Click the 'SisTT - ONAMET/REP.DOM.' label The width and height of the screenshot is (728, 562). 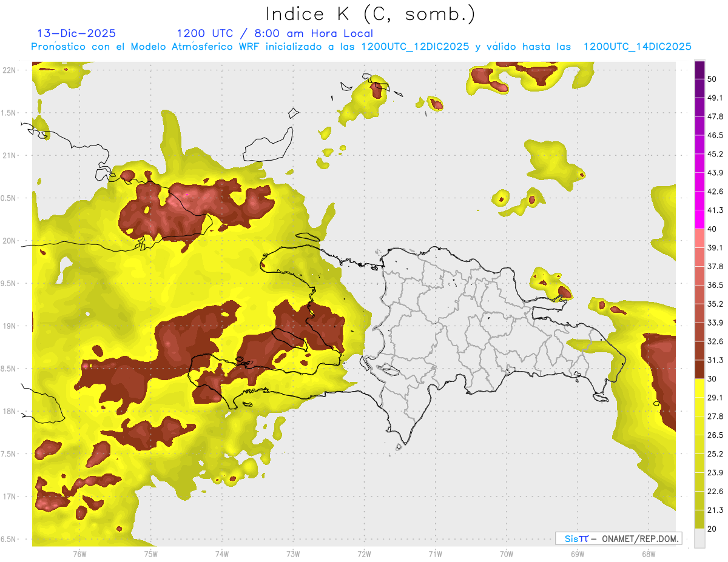(618, 538)
